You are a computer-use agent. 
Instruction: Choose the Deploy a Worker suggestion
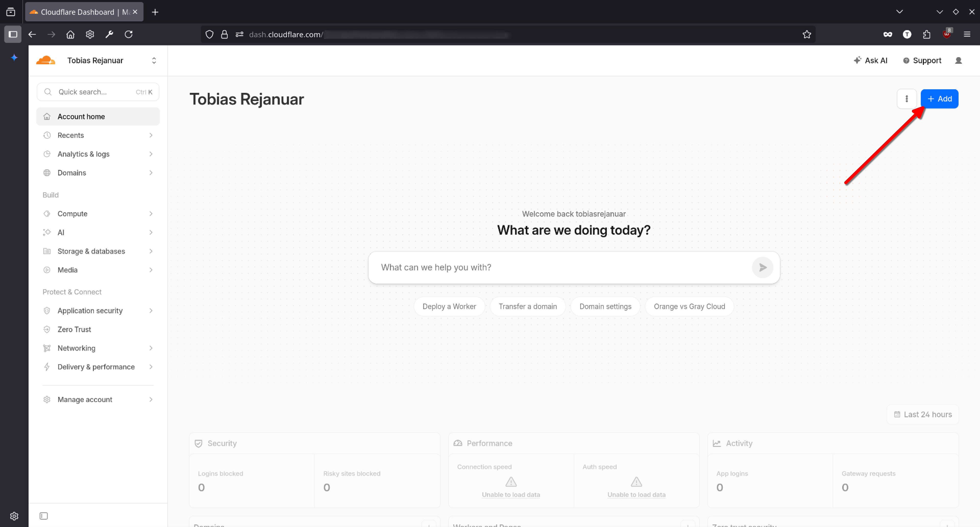[x=449, y=306]
